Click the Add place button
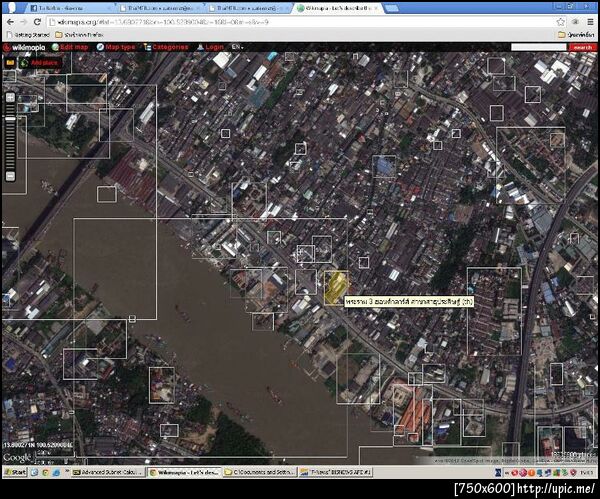Viewport: 600px width, 499px height. pos(40,63)
